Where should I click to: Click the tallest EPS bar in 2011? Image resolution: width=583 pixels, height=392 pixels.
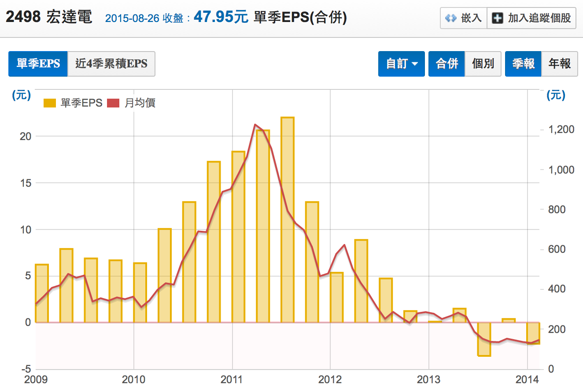tap(288, 219)
